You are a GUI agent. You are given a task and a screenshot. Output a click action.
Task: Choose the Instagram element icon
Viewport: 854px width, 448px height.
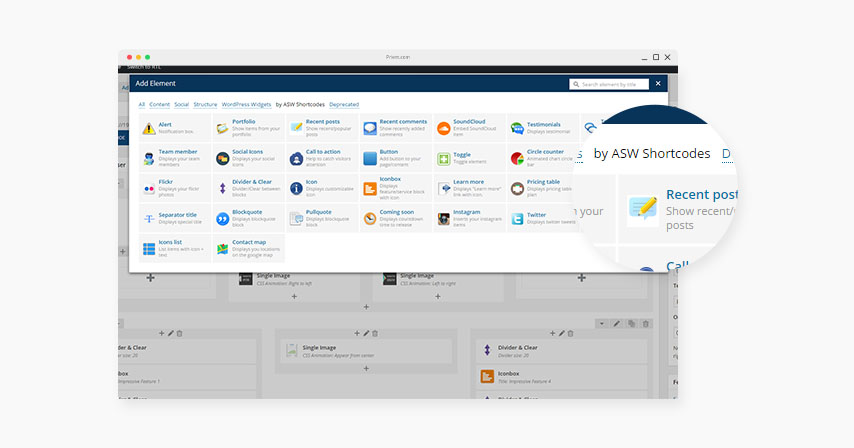(x=443, y=219)
